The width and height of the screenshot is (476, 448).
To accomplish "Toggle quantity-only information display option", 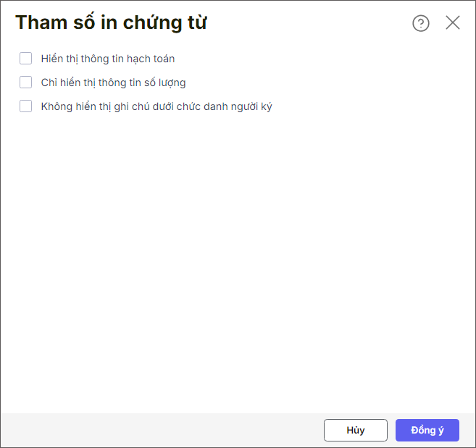I will [x=26, y=83].
